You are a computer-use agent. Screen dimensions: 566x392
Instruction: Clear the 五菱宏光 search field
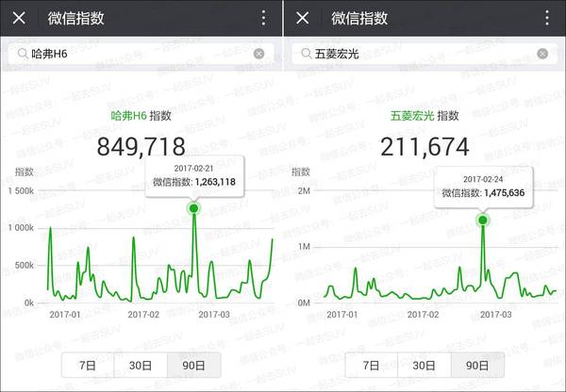click(542, 54)
